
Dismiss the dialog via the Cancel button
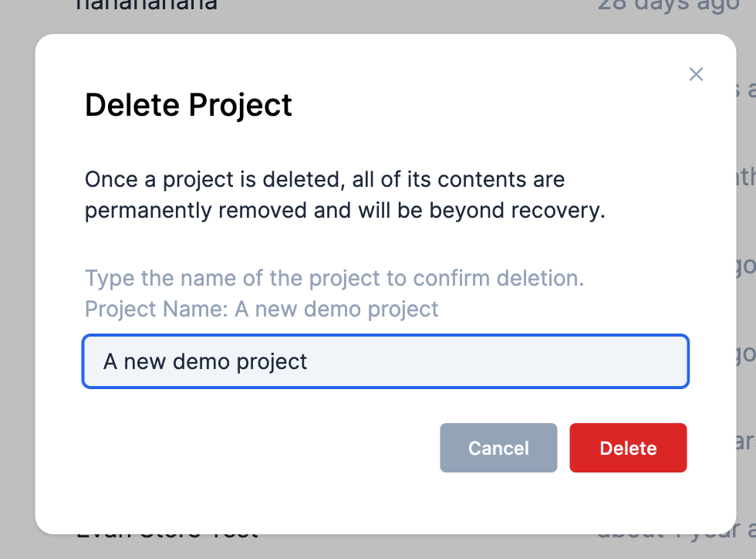498,448
